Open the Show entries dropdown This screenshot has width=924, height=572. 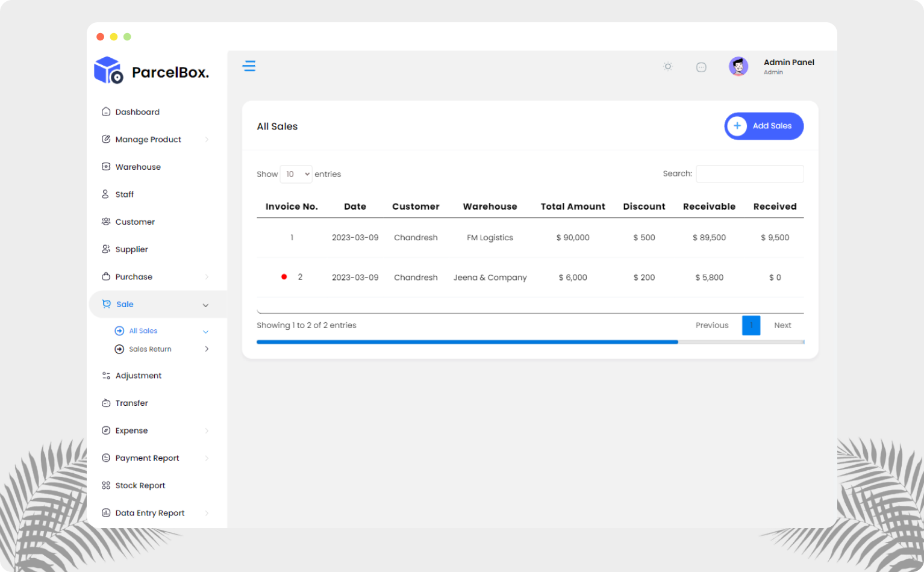coord(296,174)
